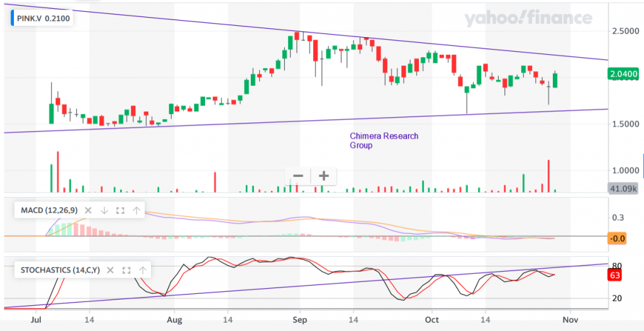Click the Oct date axis label
The width and height of the screenshot is (644, 331).
[x=431, y=320]
